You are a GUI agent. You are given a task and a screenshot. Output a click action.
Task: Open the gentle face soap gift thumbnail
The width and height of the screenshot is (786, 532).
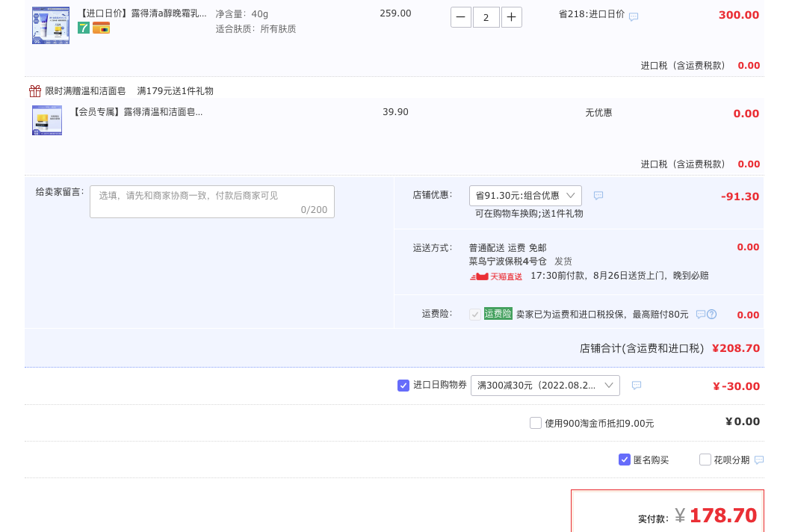point(47,120)
